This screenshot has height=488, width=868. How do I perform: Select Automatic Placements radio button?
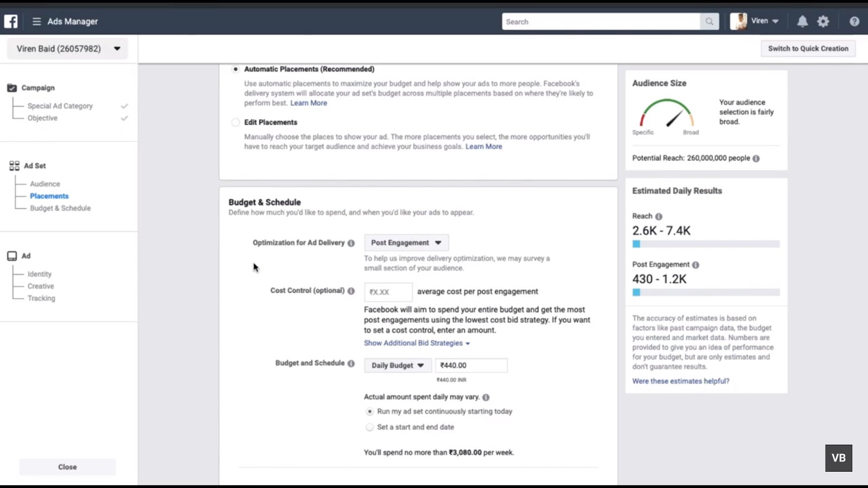235,69
